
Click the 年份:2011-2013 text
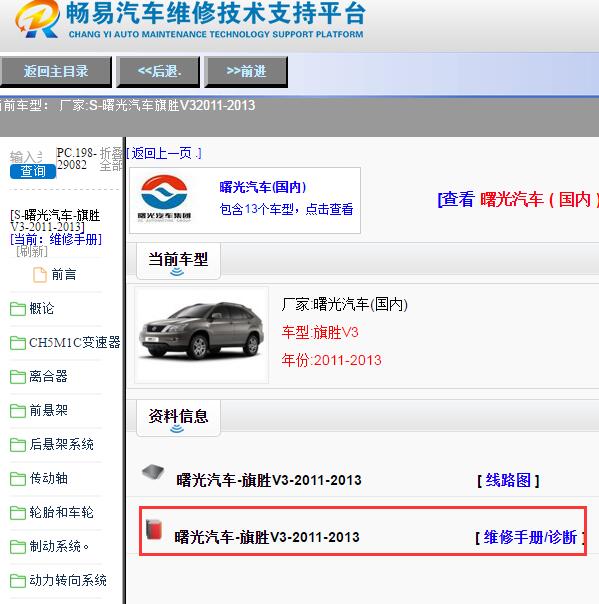[332, 360]
